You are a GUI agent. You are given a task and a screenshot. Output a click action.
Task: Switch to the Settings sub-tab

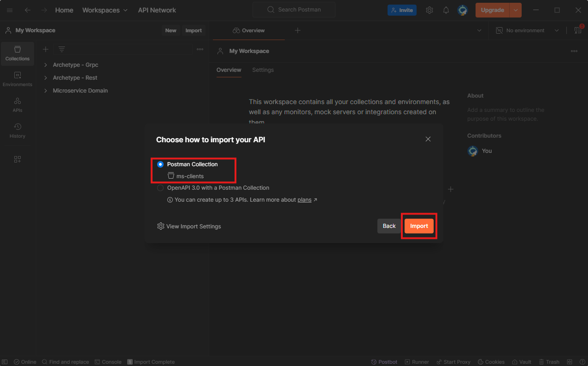263,70
